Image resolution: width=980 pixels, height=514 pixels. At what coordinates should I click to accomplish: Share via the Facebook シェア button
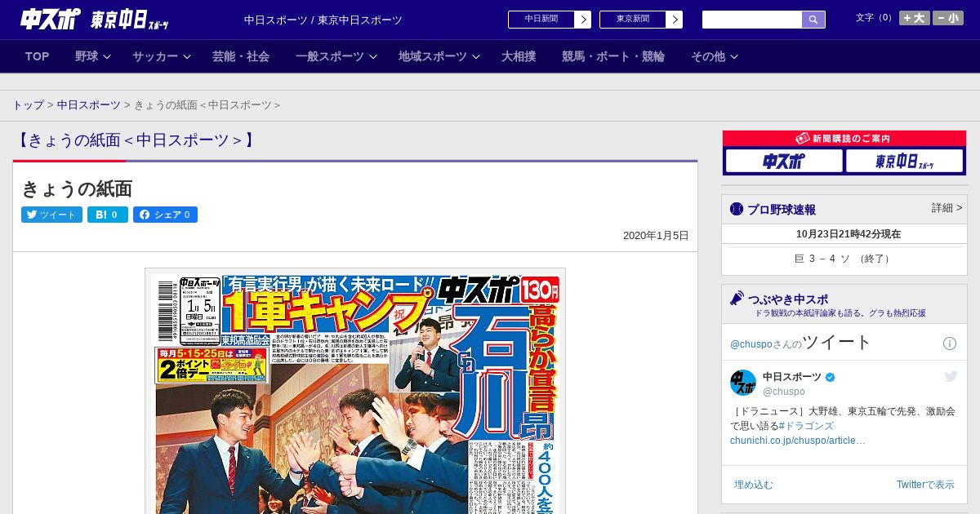165,215
